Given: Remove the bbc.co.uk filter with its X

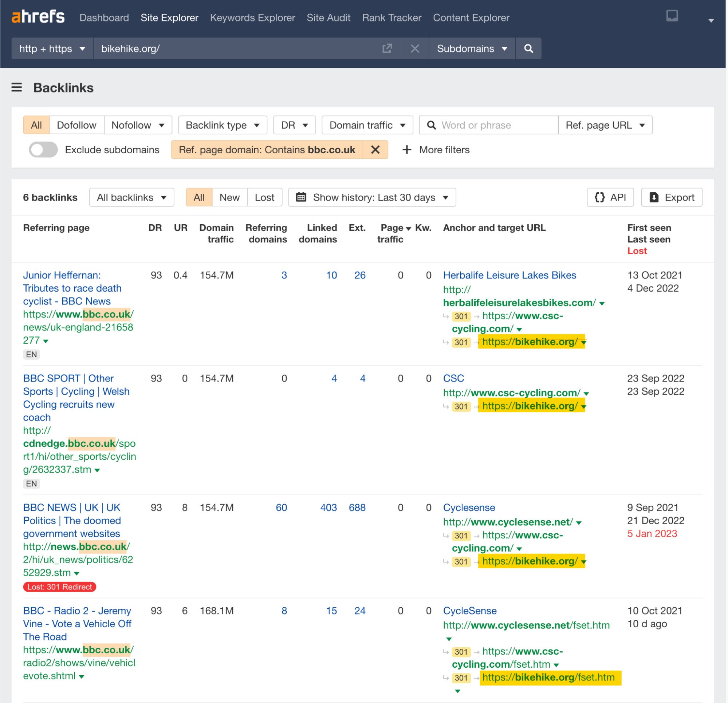Looking at the screenshot, I should tap(375, 150).
